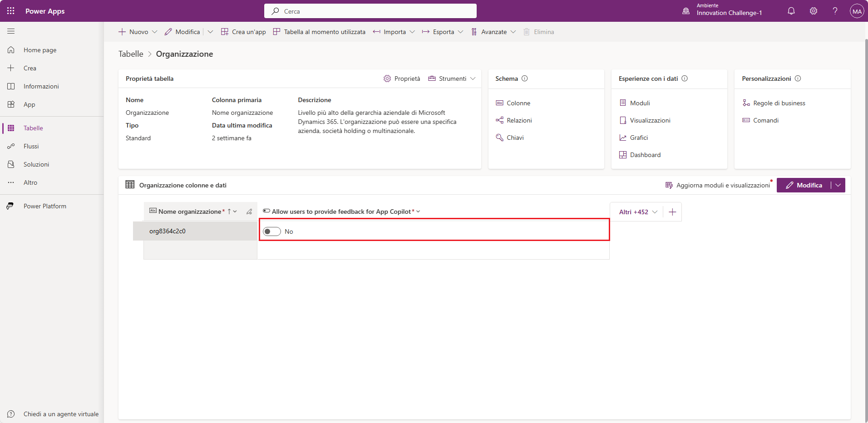Expand the Avanzate menu

point(513,32)
